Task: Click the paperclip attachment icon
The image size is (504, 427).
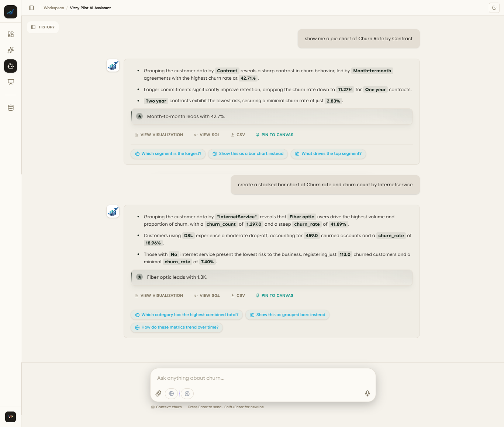Action: [x=158, y=393]
